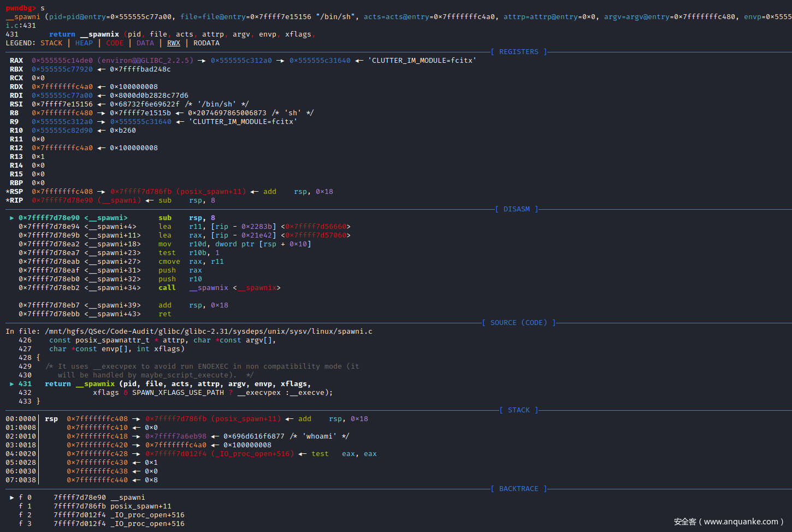Click the RODATA legend label
This screenshot has width=792, height=532.
coord(206,43)
